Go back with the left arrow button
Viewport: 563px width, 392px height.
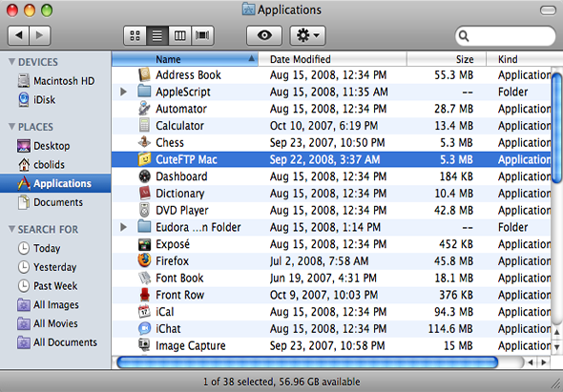[x=18, y=35]
